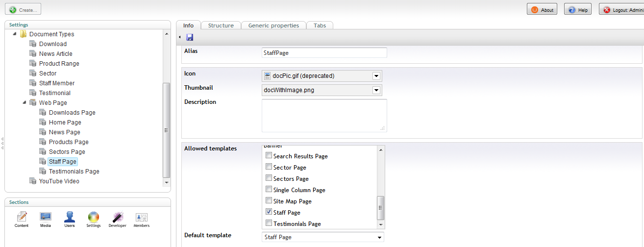Uncheck the Staff Page template checkbox
Viewport: 644px width, 247px height.
[269, 212]
